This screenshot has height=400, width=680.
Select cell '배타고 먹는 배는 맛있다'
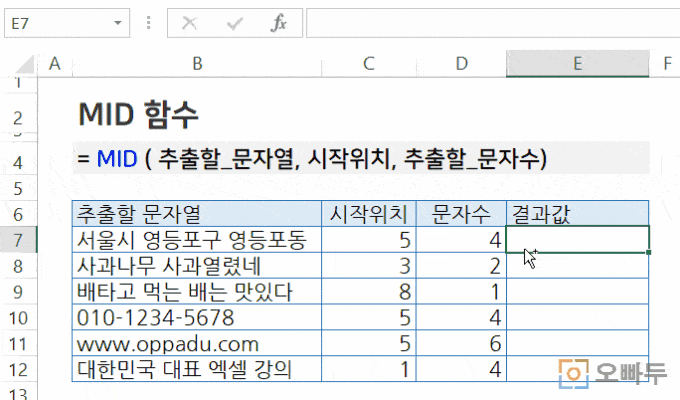tap(197, 292)
